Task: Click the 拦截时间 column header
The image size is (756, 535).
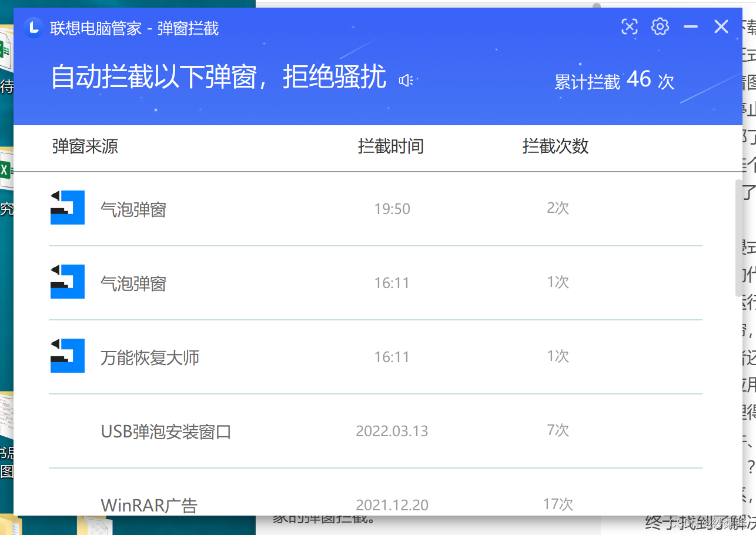Action: [391, 146]
